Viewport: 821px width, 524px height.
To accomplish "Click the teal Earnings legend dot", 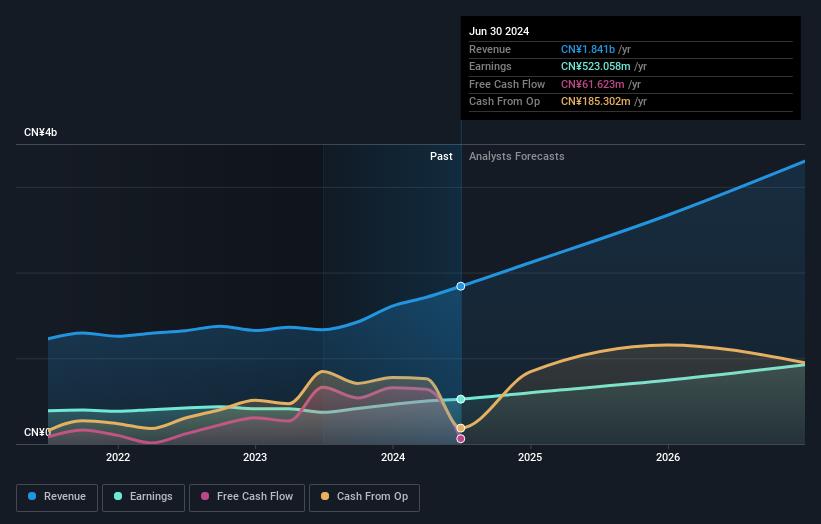I will (118, 497).
